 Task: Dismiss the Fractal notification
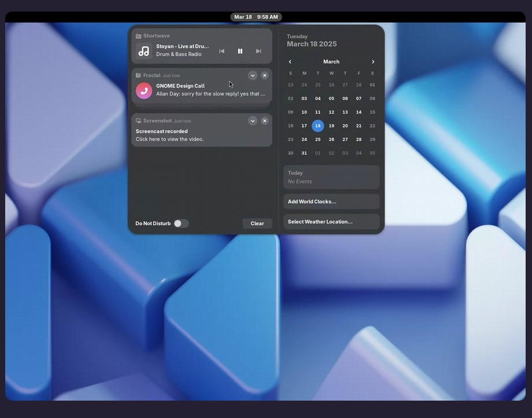[264, 75]
